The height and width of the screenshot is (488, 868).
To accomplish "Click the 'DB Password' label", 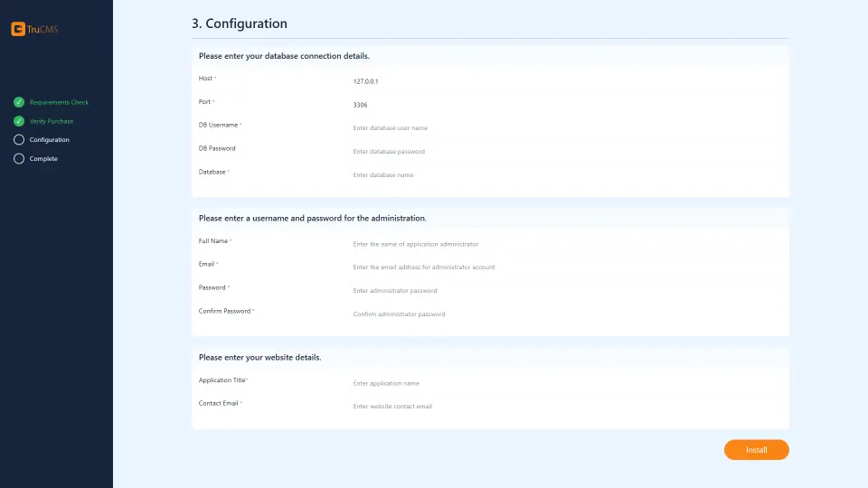I will pos(217,148).
